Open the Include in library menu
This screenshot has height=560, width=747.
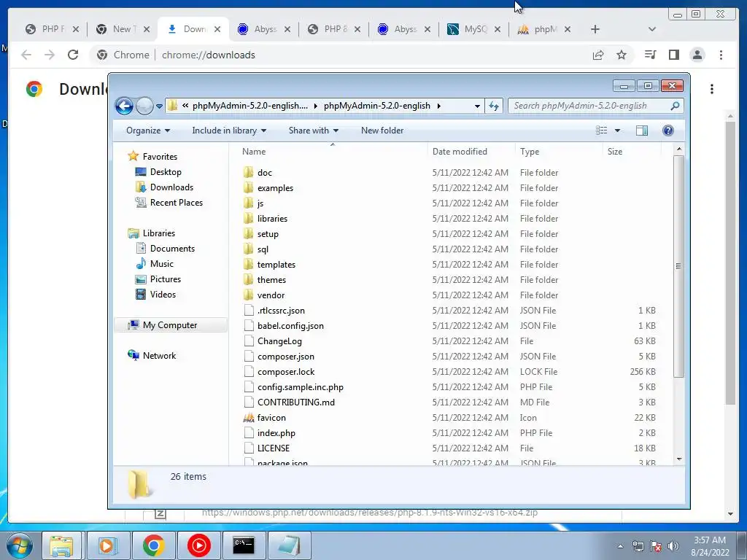tap(229, 131)
